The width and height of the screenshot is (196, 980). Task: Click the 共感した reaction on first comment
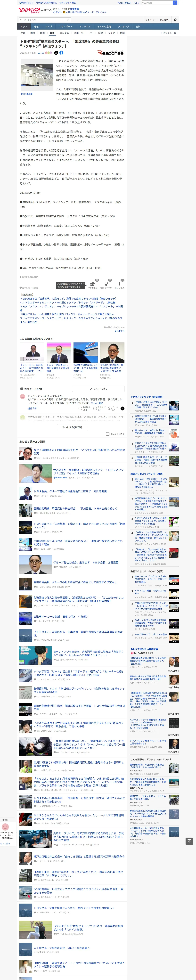coord(84,409)
